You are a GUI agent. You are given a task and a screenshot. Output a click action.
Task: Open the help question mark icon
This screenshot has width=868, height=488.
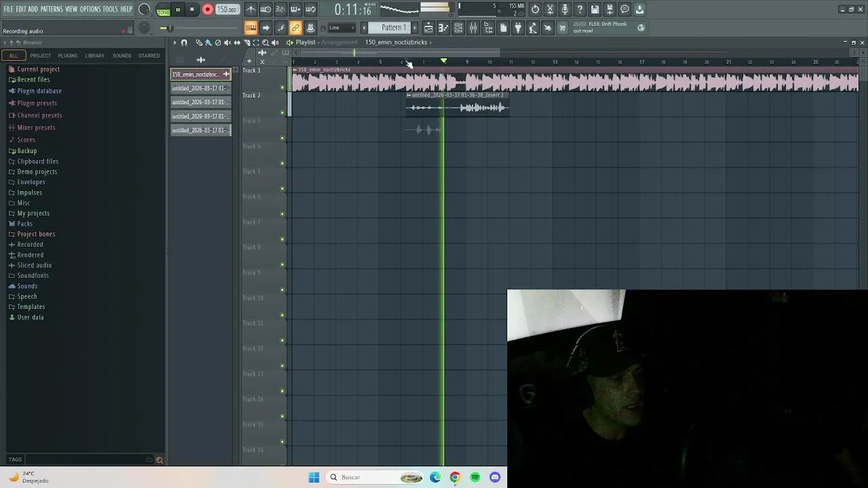[x=580, y=9]
